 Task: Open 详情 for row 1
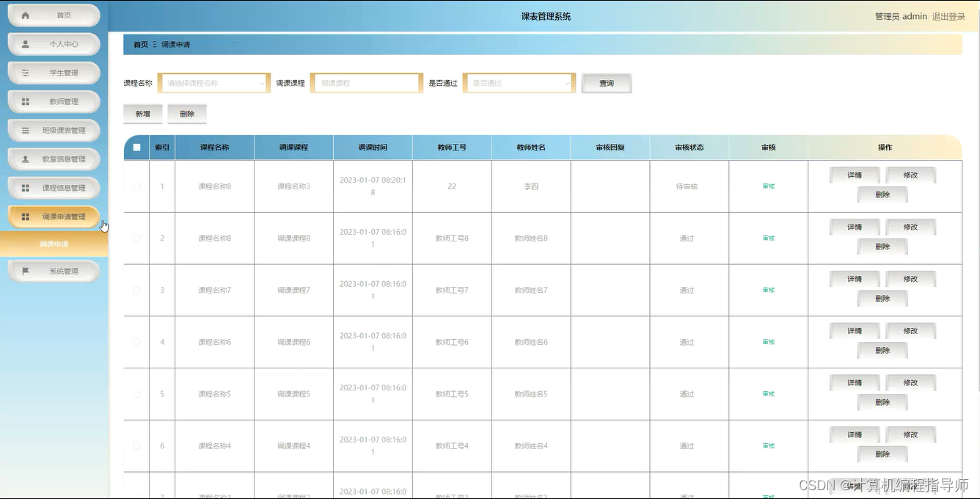[855, 175]
